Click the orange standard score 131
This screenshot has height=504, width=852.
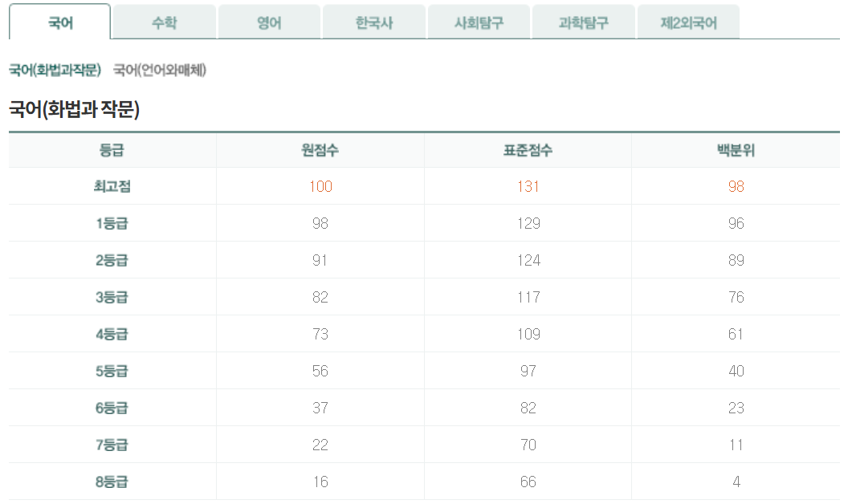[x=528, y=186]
